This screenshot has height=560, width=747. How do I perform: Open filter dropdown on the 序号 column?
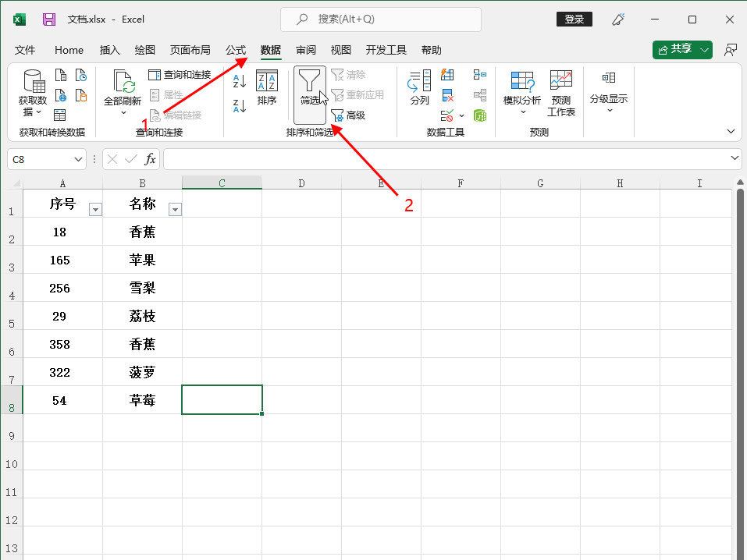(x=95, y=209)
